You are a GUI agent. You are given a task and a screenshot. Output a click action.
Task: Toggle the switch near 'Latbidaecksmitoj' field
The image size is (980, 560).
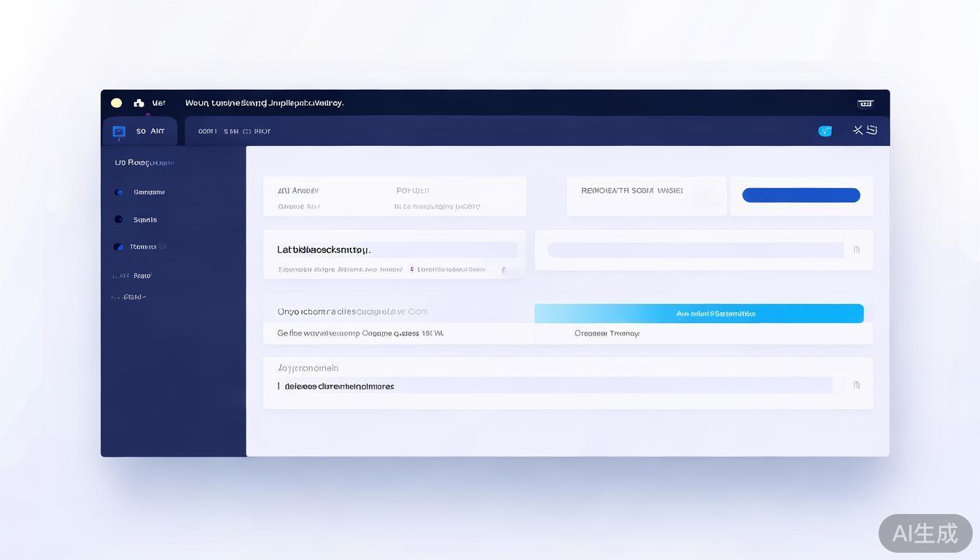click(x=505, y=269)
